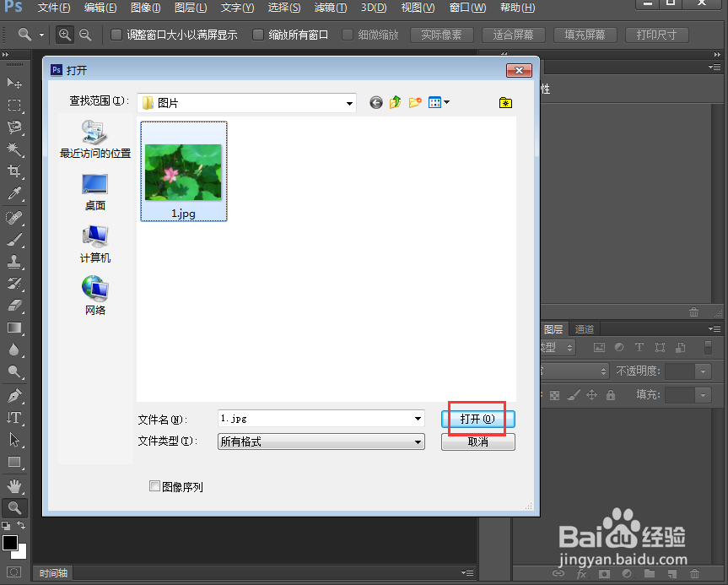Open the blend mode dropdown
728x585 pixels.
(x=574, y=371)
